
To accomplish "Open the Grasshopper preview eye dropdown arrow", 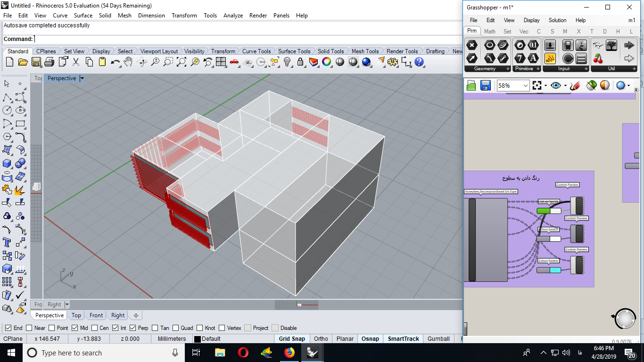I will click(x=565, y=86).
